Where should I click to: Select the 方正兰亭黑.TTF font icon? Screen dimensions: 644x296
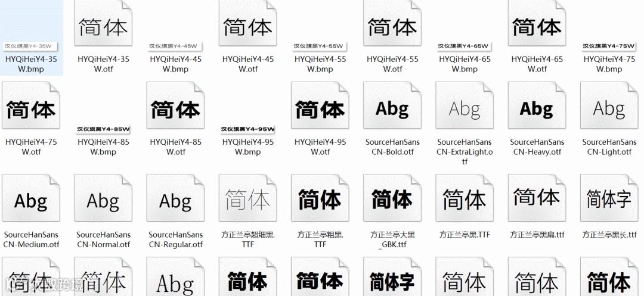465,198
